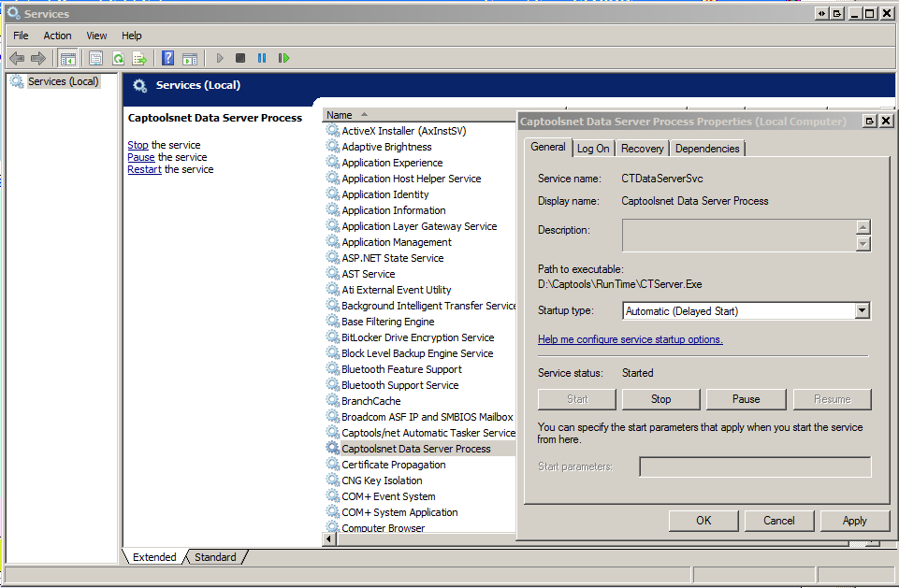Click the Export List toolbar icon

139,58
